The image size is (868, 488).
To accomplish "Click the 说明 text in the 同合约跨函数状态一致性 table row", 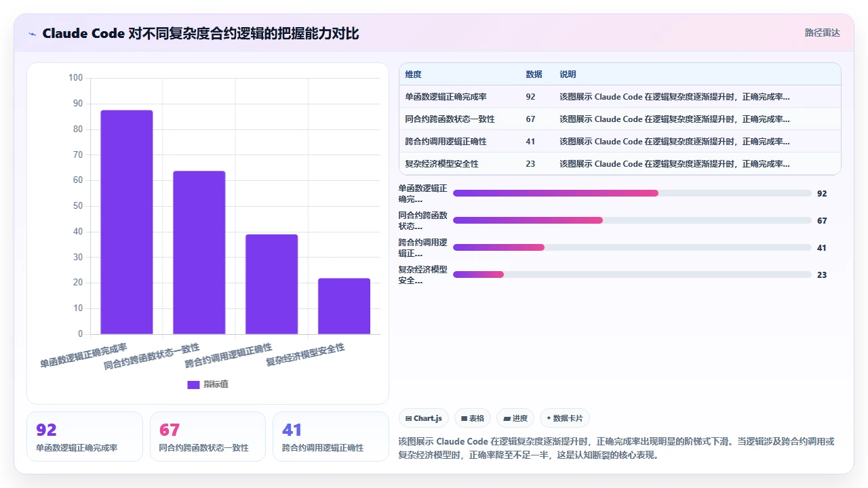I will (x=674, y=119).
